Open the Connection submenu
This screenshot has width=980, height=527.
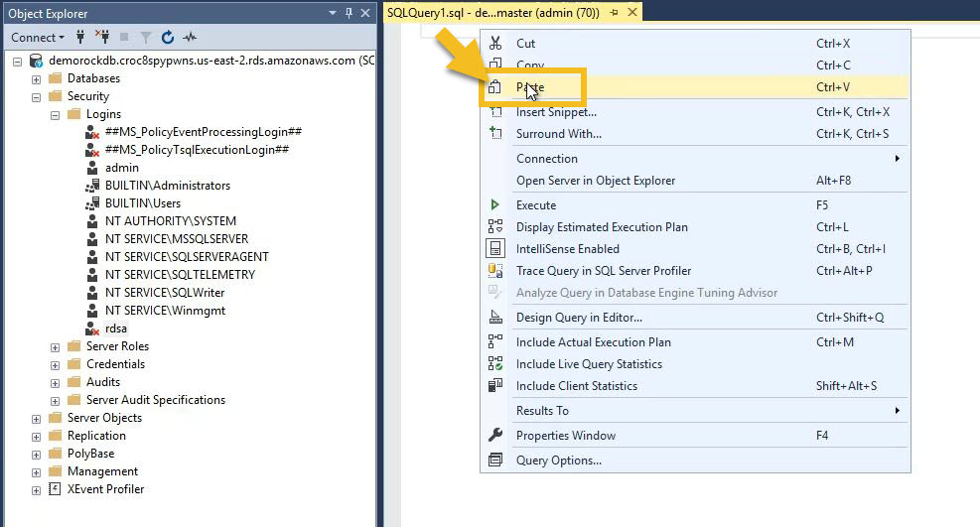coord(695,159)
